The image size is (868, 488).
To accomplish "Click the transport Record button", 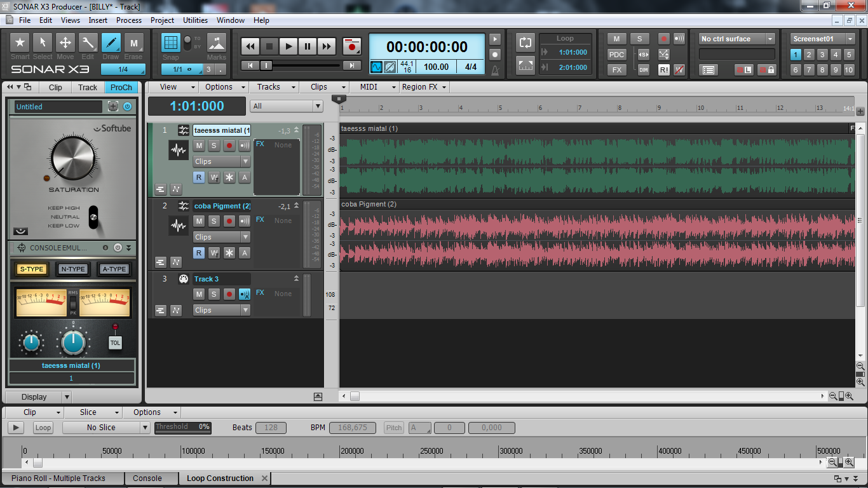I will [351, 46].
